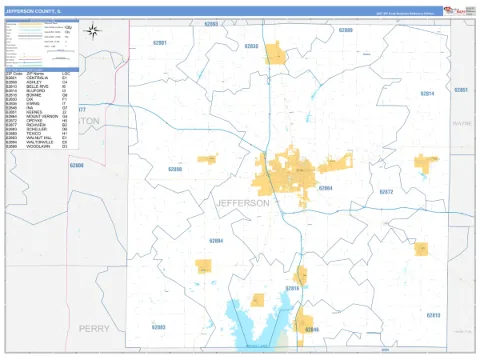Screen dimensions: 480x360
Task: Click ZIP code label 62864 on map
Action: tap(326, 188)
